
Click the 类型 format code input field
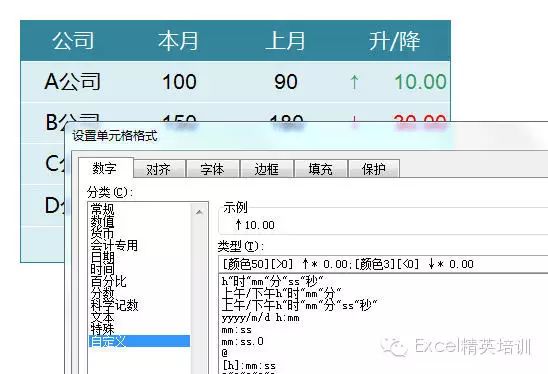(x=383, y=264)
